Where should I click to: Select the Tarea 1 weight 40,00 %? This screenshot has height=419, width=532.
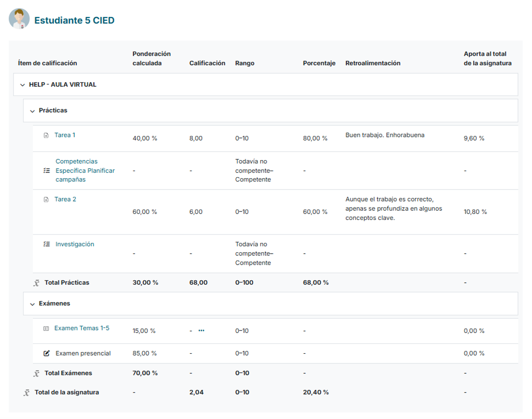click(x=145, y=138)
